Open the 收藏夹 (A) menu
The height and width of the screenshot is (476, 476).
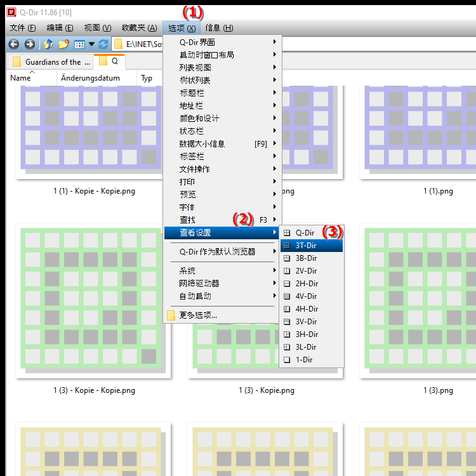pos(140,28)
